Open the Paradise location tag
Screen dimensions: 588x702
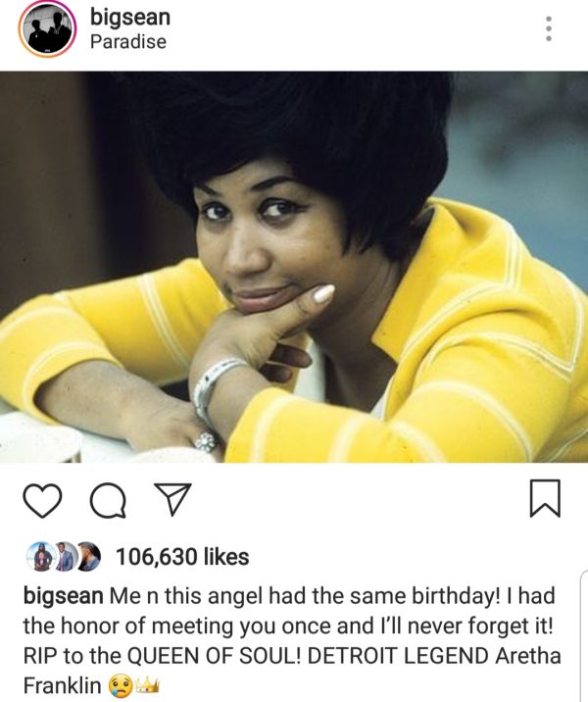coord(128,41)
